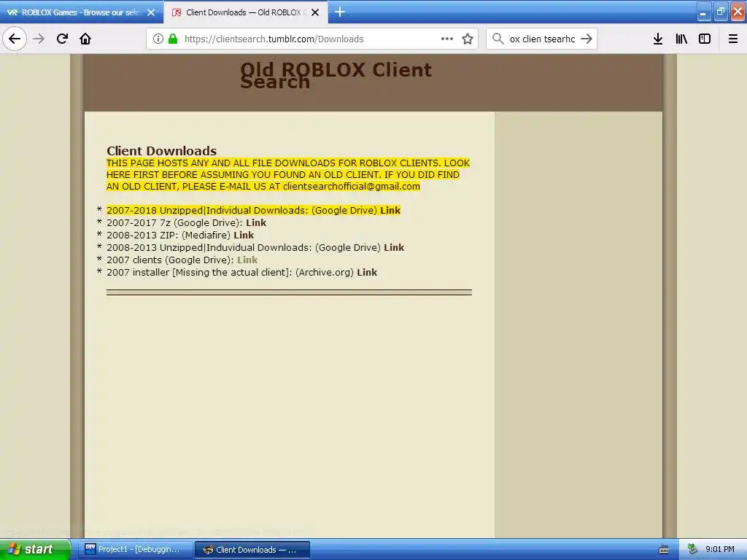Viewport: 747px width, 560px height.
Task: Click the clientsearchofficial@gmail.com email text
Action: coord(352,187)
